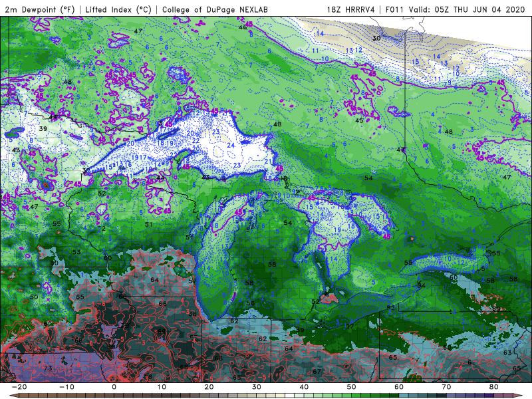This screenshot has height=399, width=532.
Task: Click the blue '24' lifted index over Lake Superior
Action: [231, 145]
